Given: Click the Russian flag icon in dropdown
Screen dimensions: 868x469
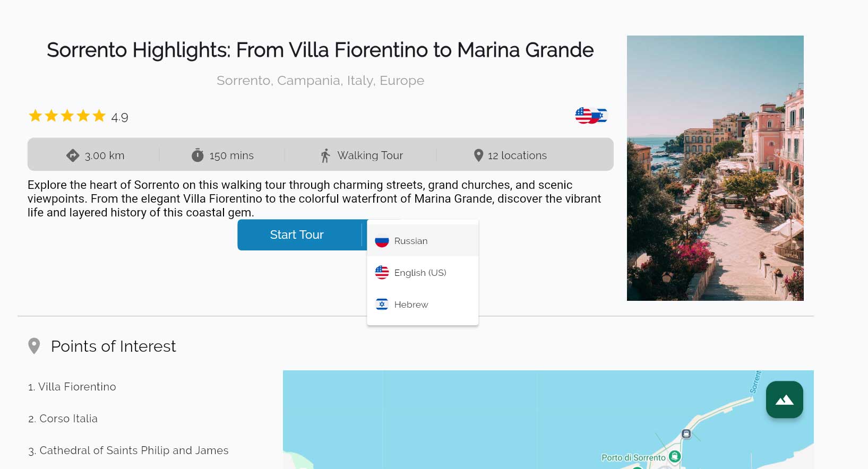Looking at the screenshot, I should [382, 241].
